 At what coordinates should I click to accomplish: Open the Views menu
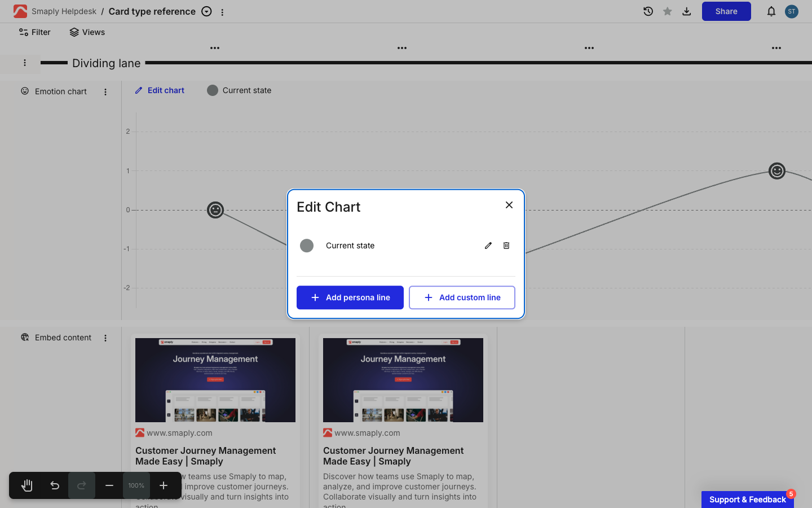87,32
